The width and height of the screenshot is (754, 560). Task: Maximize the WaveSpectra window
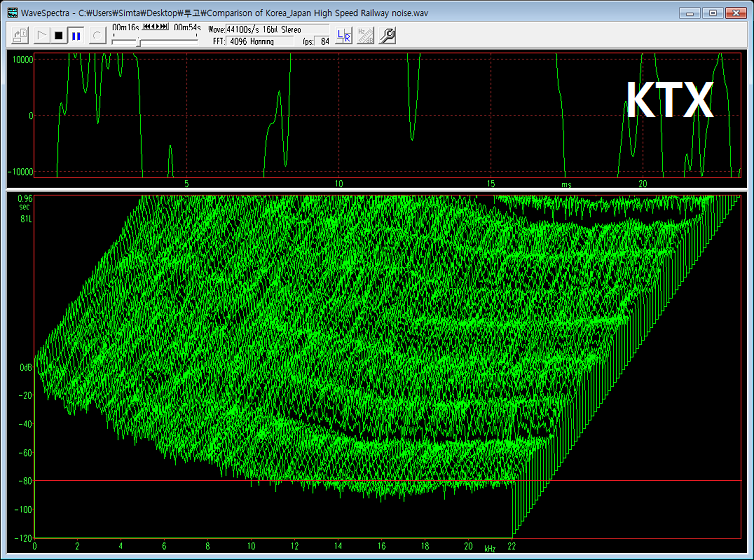(x=712, y=12)
